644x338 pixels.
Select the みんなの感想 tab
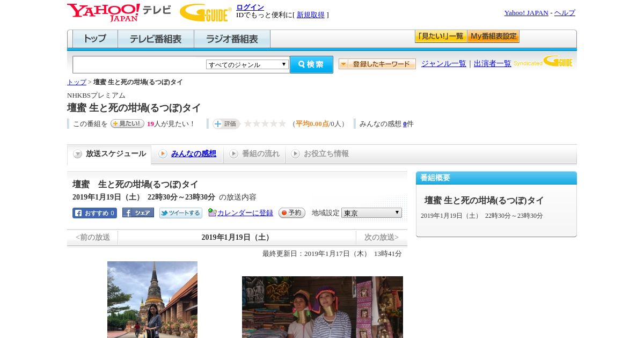(x=187, y=154)
